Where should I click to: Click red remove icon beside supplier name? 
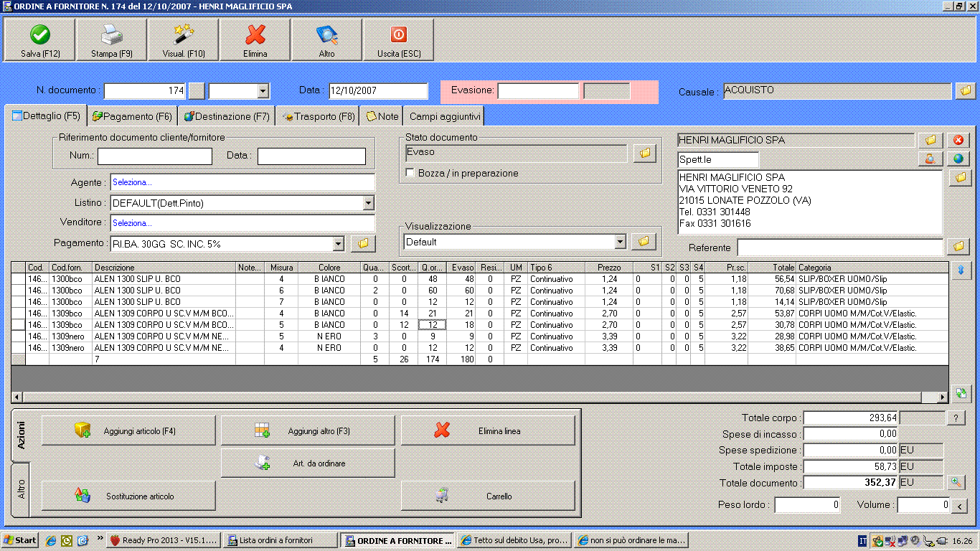pos(958,140)
